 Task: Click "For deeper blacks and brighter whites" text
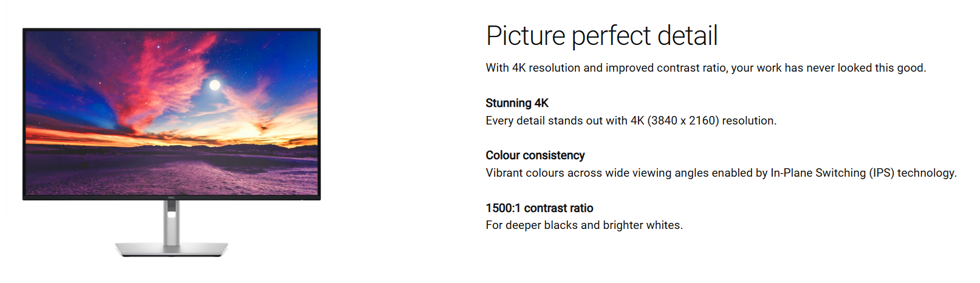[x=584, y=225]
